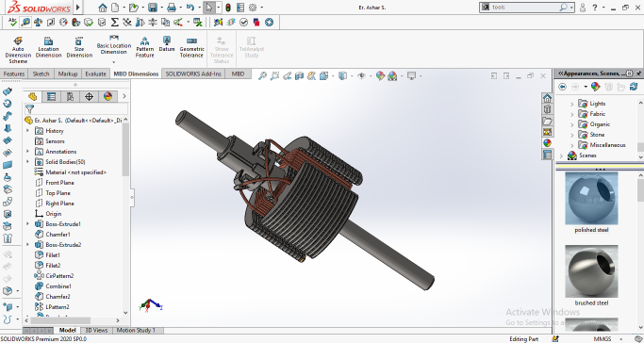Switch to the Motion Study 1 tab
This screenshot has width=644, height=343.
pos(136,331)
